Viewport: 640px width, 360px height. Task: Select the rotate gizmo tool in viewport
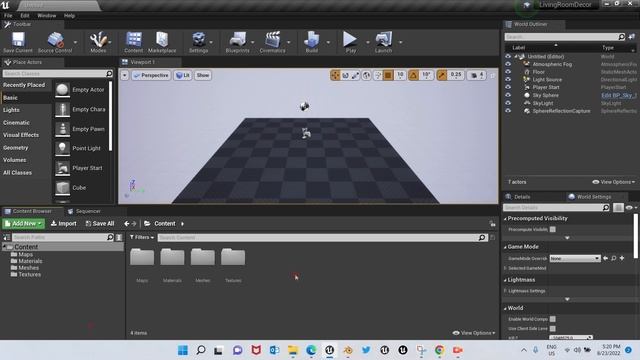[x=345, y=75]
